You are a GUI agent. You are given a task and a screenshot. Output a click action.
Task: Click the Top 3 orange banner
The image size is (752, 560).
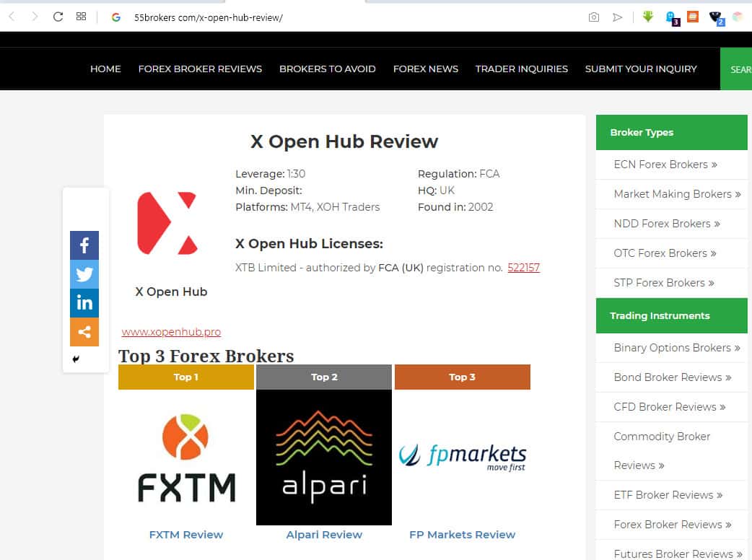(x=463, y=377)
